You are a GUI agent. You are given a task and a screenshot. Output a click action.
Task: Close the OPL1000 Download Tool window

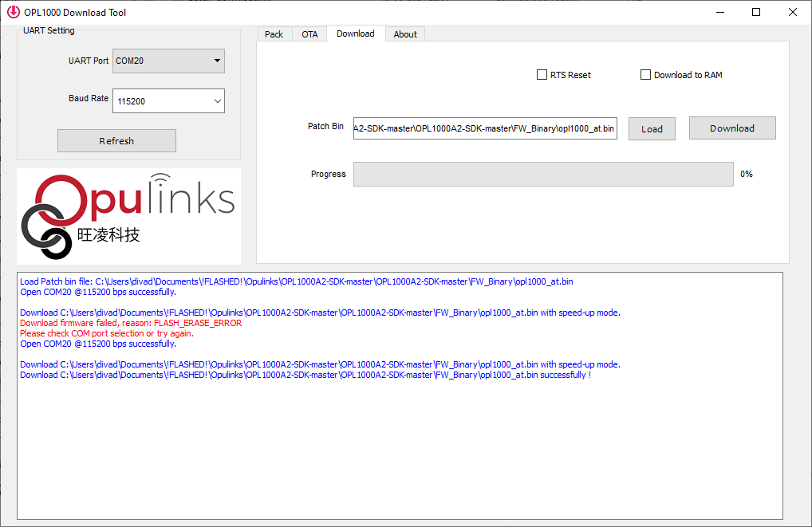[x=792, y=12]
